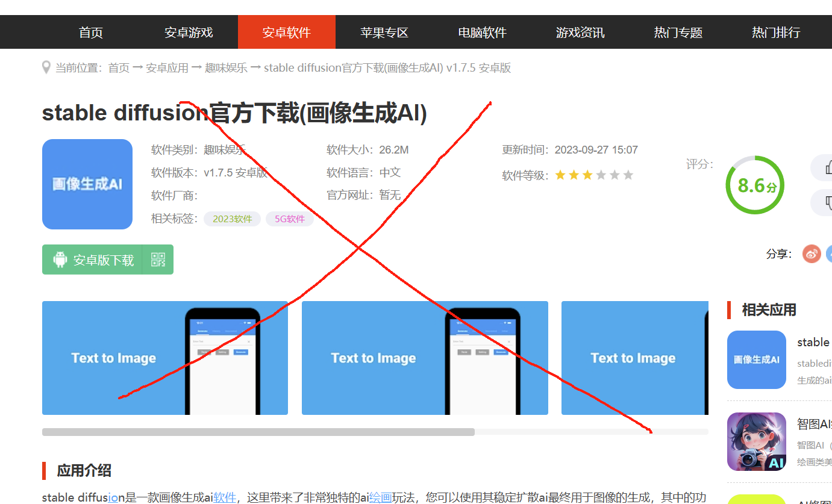Click the location pin icon in breadcrumb

click(46, 67)
